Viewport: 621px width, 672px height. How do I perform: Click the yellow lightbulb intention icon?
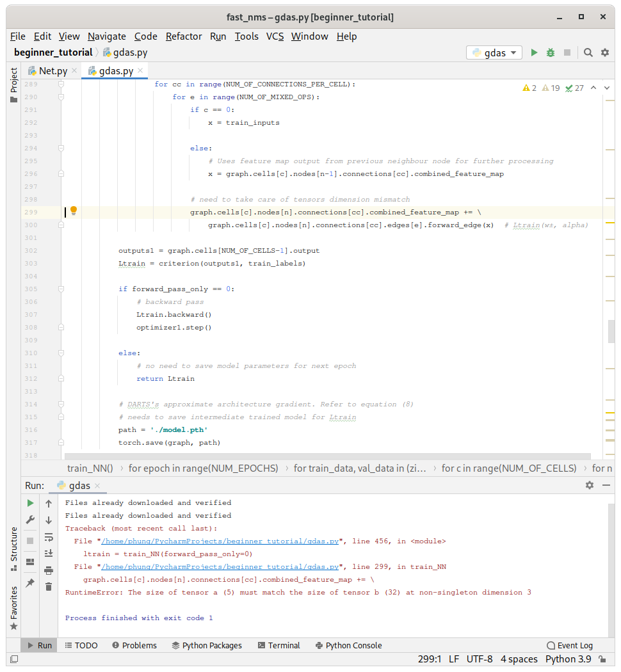pos(74,211)
